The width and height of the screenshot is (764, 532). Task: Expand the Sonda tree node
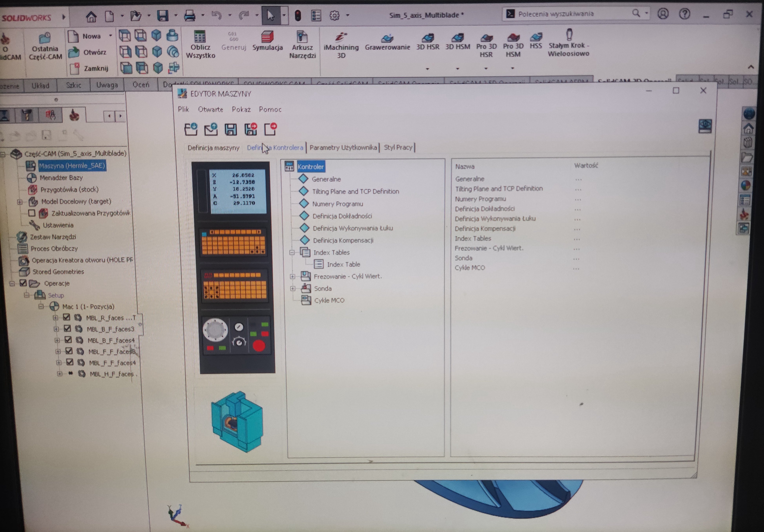pos(293,288)
